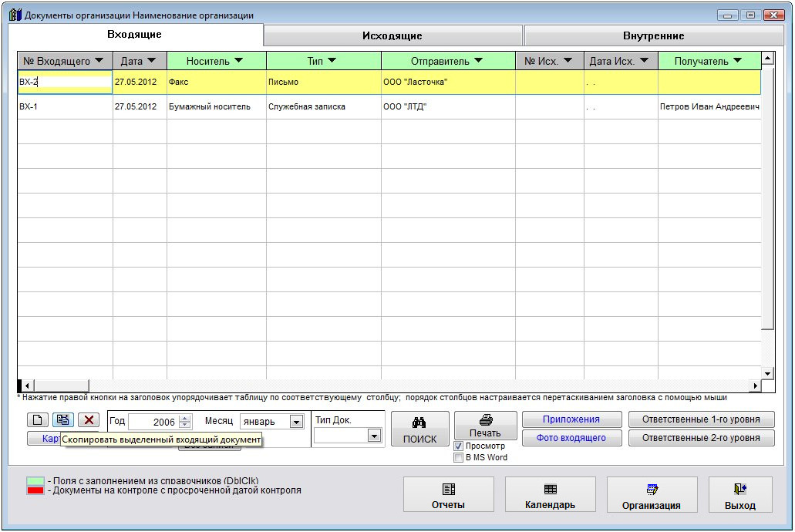This screenshot has width=795, height=532.
Task: Click the Служебная записка cell
Action: point(324,106)
